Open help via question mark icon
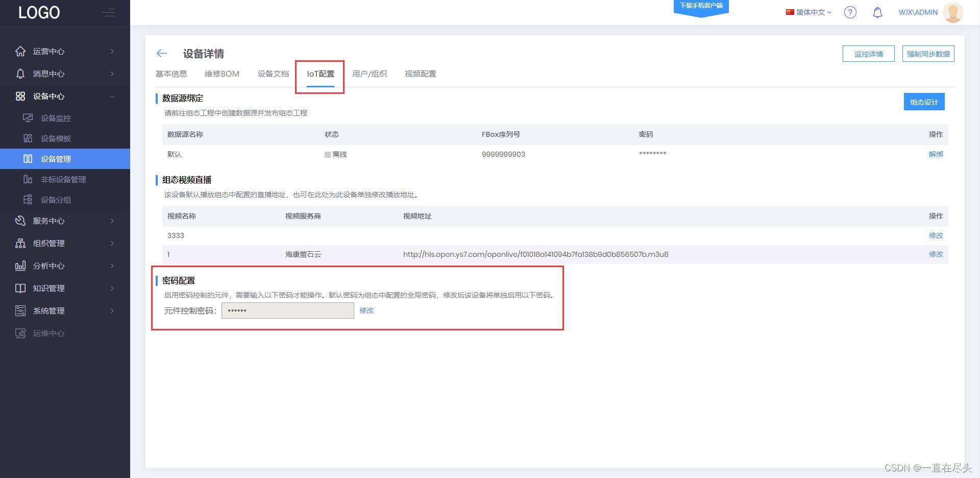Viewport: 980px width, 478px height. click(850, 12)
